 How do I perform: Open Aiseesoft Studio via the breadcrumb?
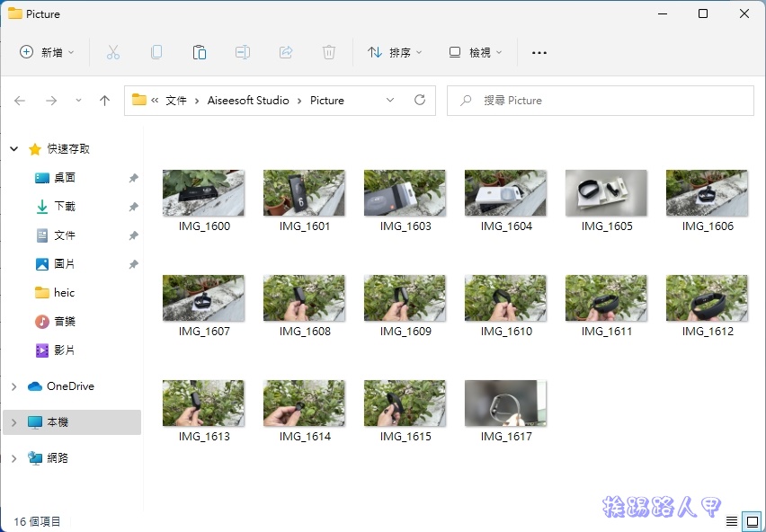tap(248, 101)
